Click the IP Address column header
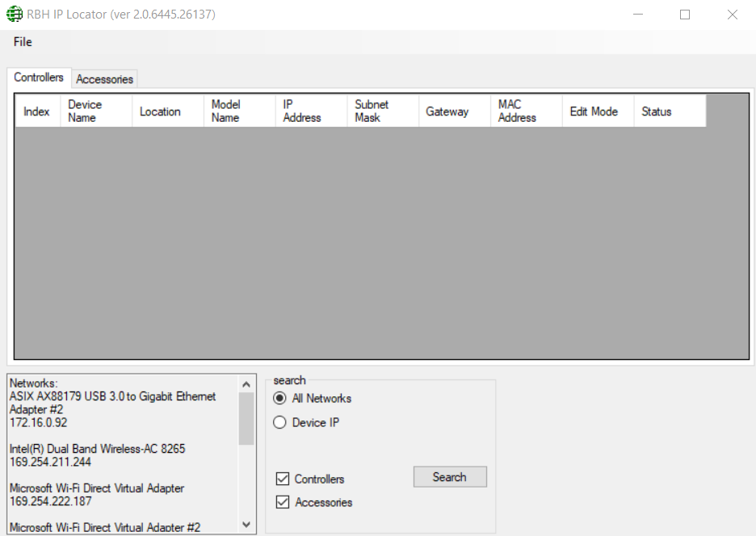 point(311,111)
